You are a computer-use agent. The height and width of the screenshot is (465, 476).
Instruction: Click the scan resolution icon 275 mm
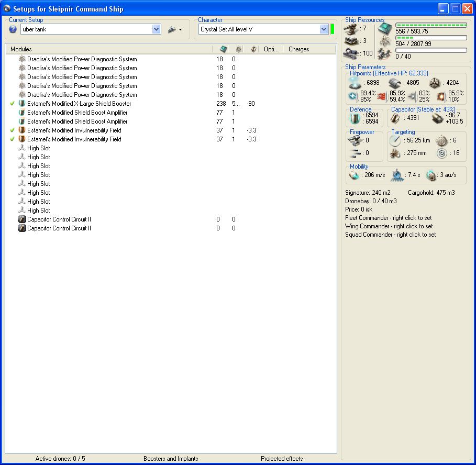click(x=395, y=153)
